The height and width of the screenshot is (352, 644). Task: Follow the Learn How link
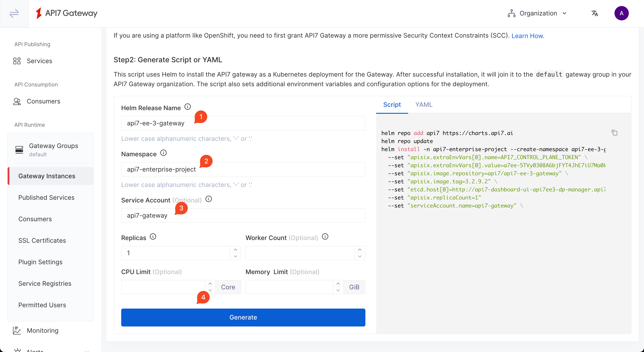528,36
